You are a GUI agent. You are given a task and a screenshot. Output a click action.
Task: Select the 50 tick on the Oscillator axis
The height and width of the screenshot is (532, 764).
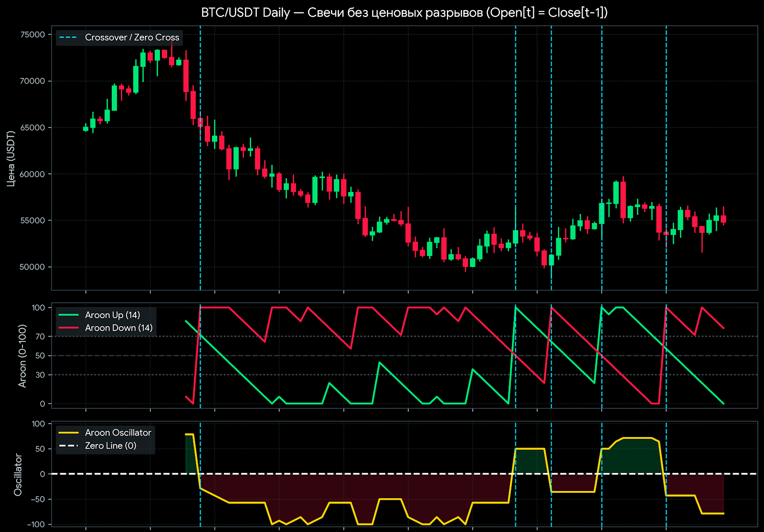(41, 449)
